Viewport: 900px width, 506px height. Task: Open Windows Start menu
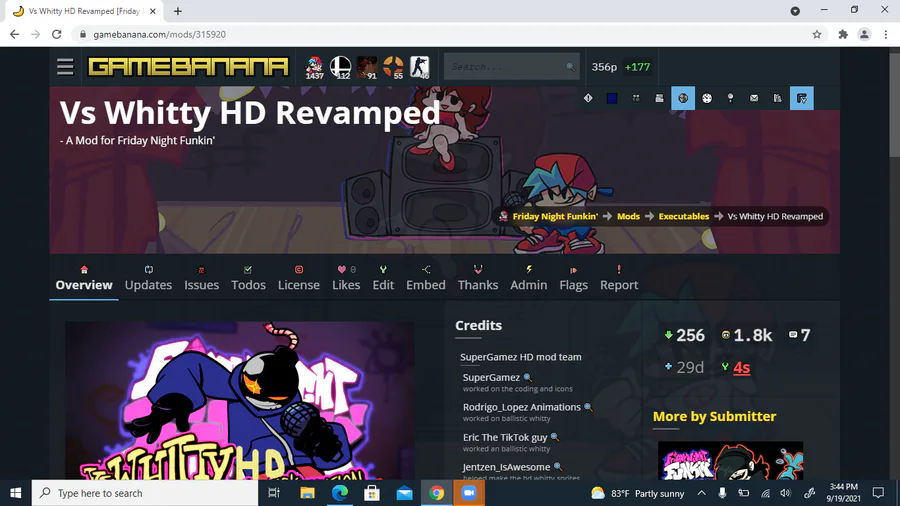point(15,493)
